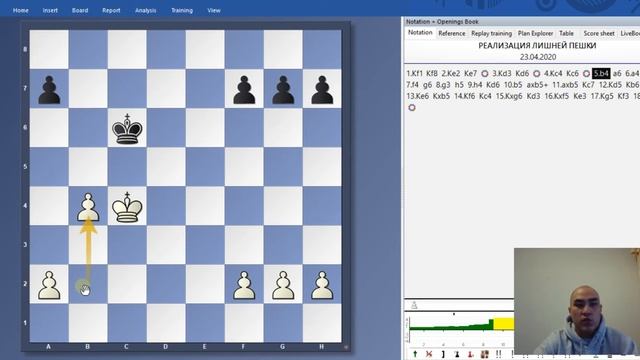Select the black pawn on h7

322,90
